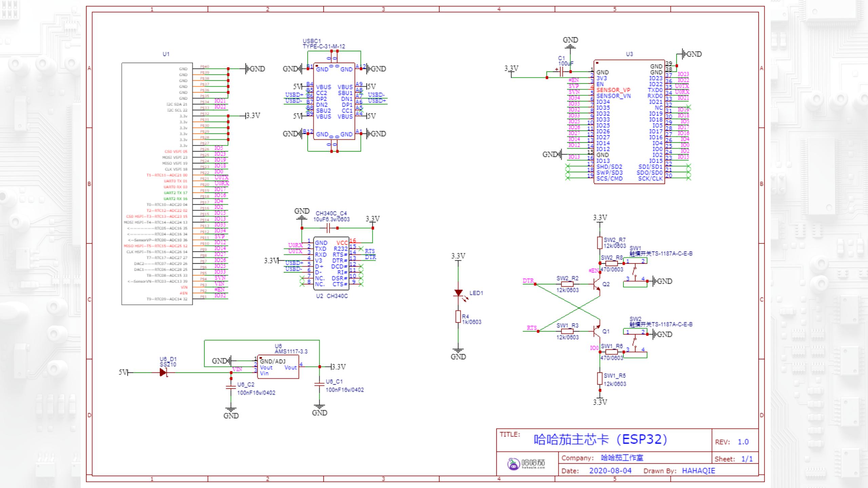Select the U6_D1 SS210 diode symbol

pyautogui.click(x=163, y=372)
